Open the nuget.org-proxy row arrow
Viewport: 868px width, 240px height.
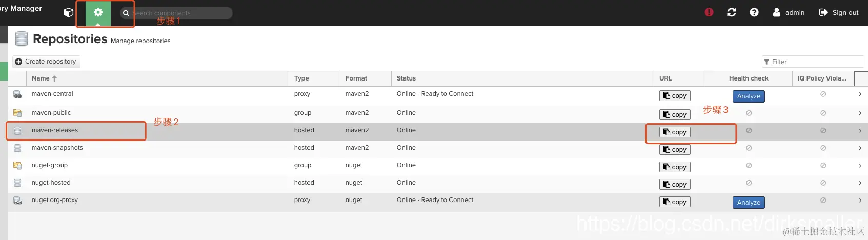click(860, 201)
